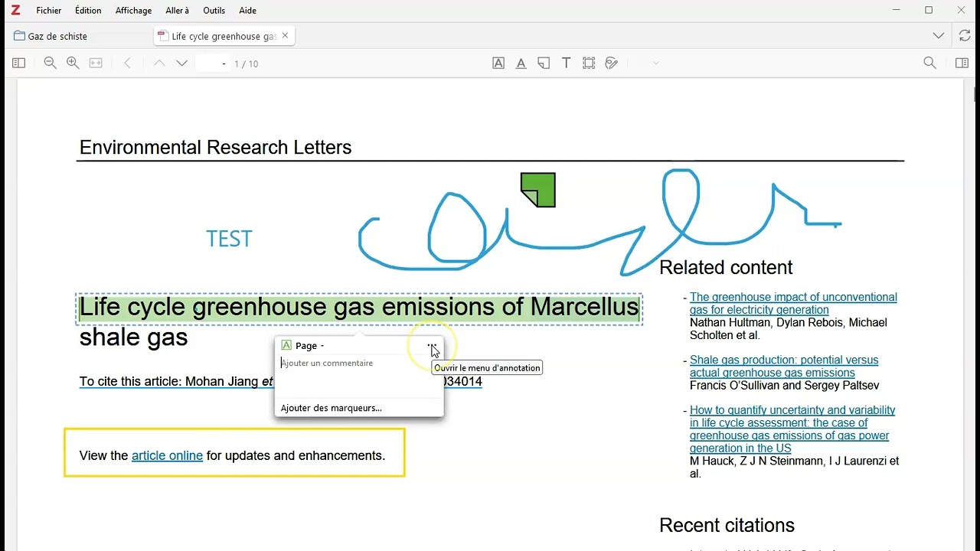Image resolution: width=980 pixels, height=551 pixels.
Task: Select the add text tool
Action: tap(567, 64)
